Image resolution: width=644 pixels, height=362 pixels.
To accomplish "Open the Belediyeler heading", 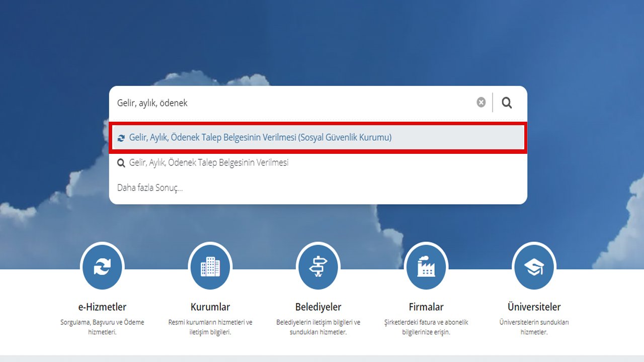I will click(x=318, y=307).
